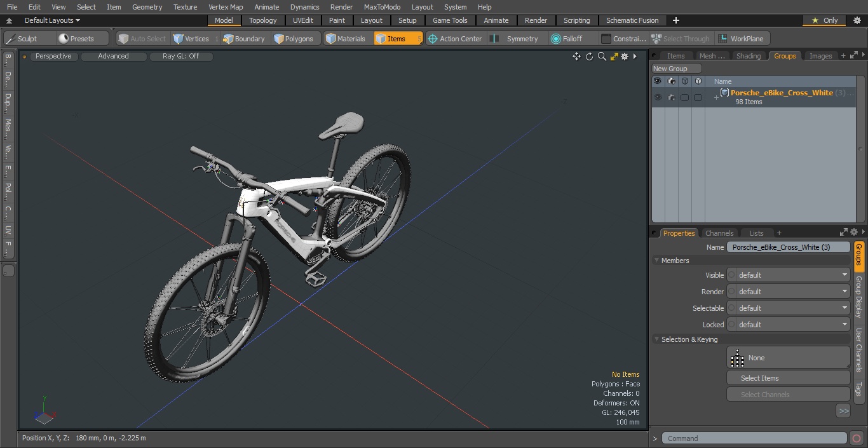The width and height of the screenshot is (868, 448).
Task: Expand the Porsche_eBike_Cross_White group
Action: click(x=716, y=97)
